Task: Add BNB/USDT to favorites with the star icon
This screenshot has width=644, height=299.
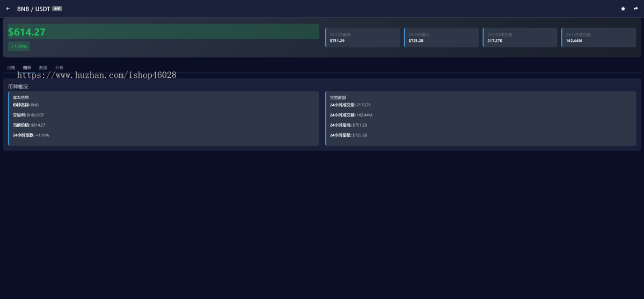Action: tap(623, 9)
